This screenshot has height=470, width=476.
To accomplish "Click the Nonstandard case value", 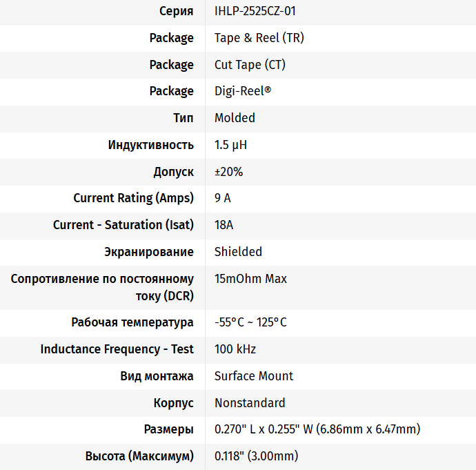I will pos(250,403).
